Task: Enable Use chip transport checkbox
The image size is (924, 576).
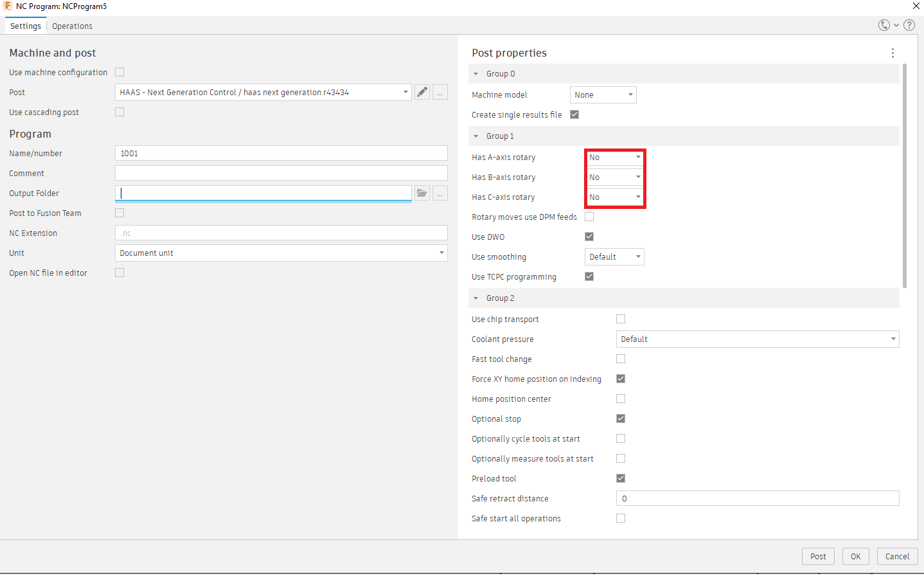Action: pos(621,319)
